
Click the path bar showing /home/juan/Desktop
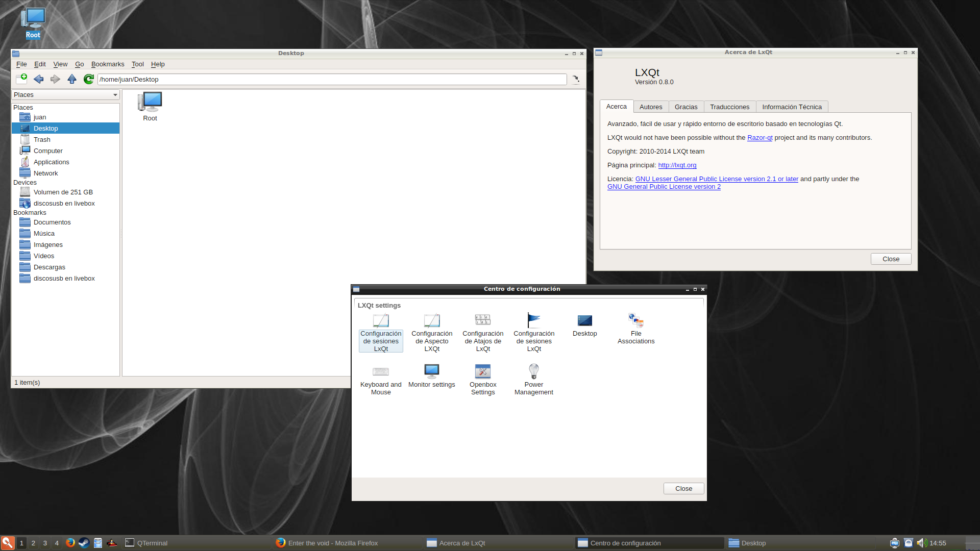click(332, 80)
